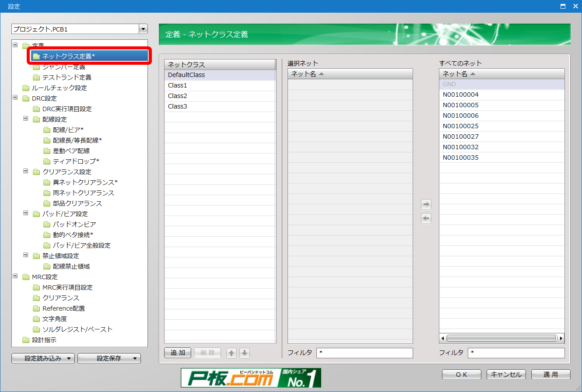Viewport: 582px width, 392px height.
Task: Open the 設定読み込み dropdown button
Action: pyautogui.click(x=43, y=358)
